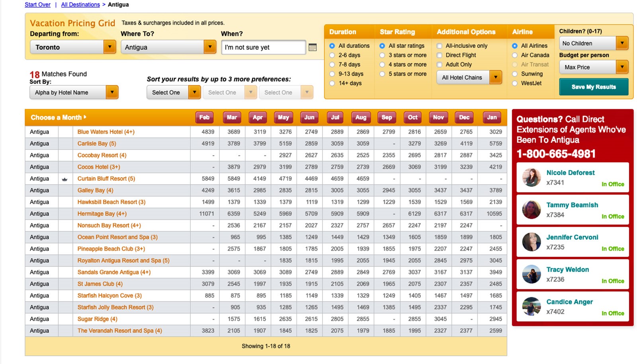Viewport: 637px width, 364px height.
Task: Switch to the May month tab
Action: click(283, 117)
